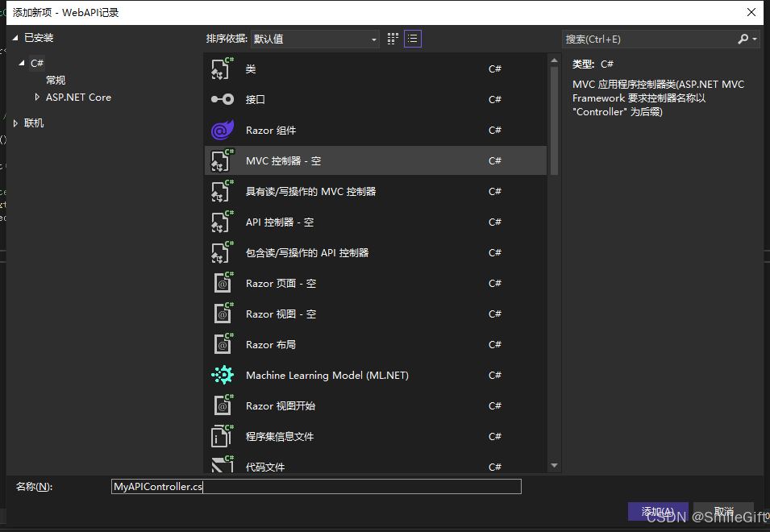Click the Machine Learning Model icon
This screenshot has height=532, width=770.
[222, 376]
